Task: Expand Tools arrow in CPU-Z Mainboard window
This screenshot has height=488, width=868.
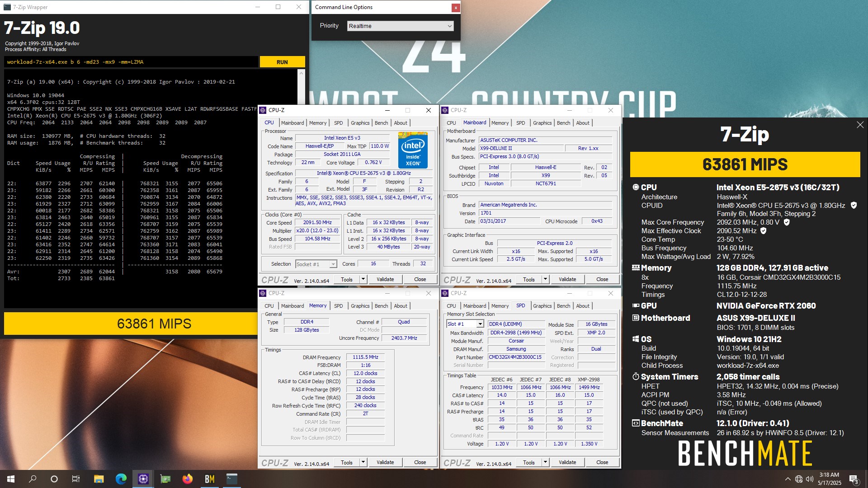Action: 545,279
